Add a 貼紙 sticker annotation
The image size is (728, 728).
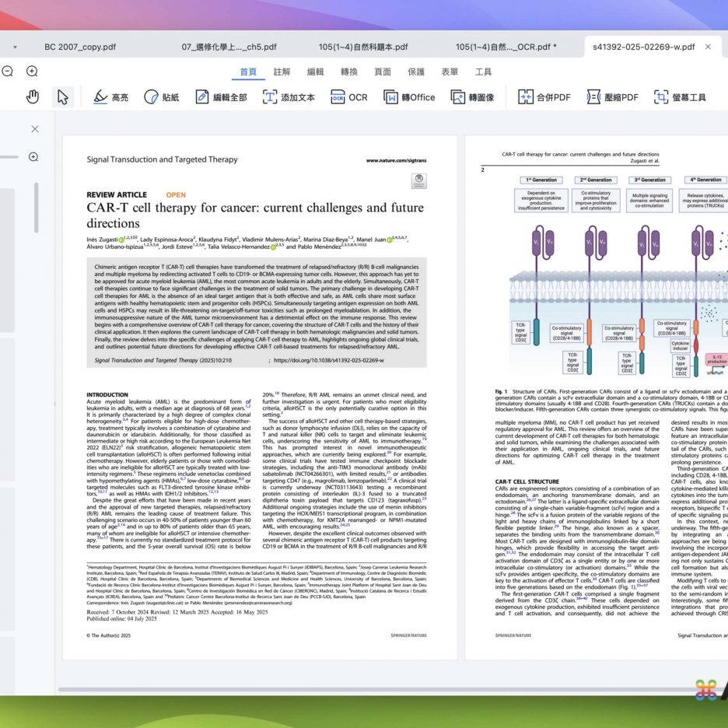pos(161,97)
